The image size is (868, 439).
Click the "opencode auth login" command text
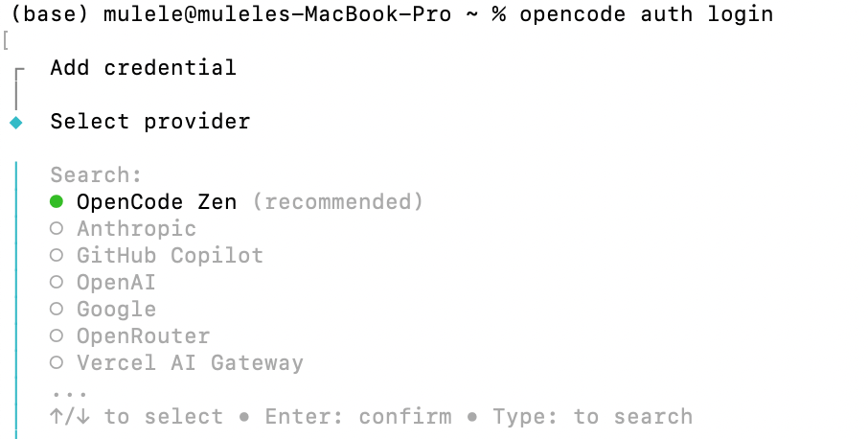tap(646, 14)
